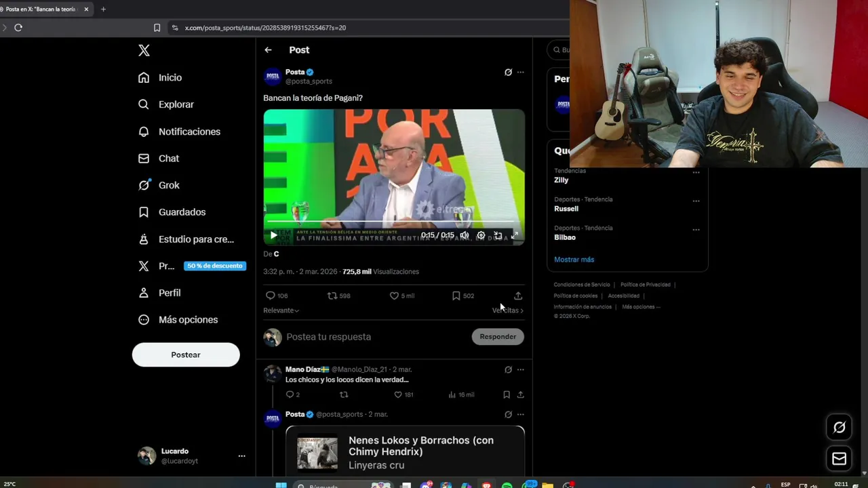
Task: Click the video progress bar
Action: [x=394, y=222]
